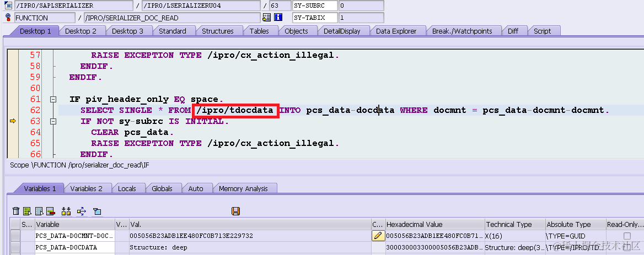The width and height of the screenshot is (644, 255).
Task: Click the Absolute Type column header
Action: (576, 224)
